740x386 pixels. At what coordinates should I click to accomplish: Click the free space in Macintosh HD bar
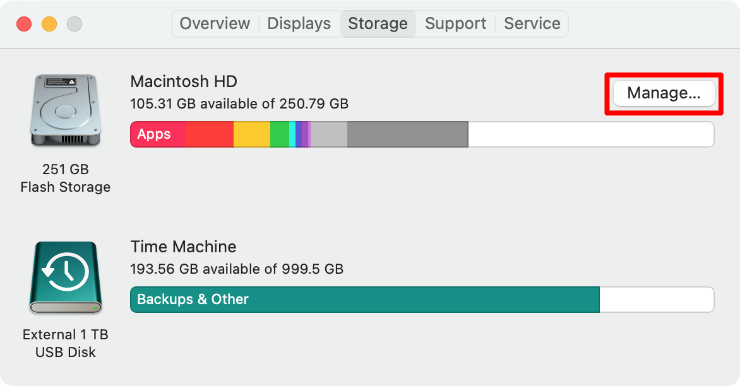(x=591, y=134)
